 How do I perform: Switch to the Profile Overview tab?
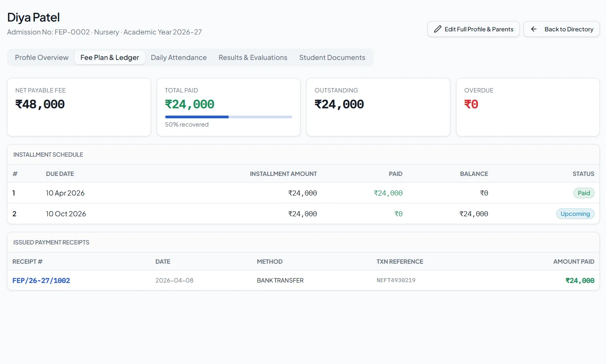point(42,58)
